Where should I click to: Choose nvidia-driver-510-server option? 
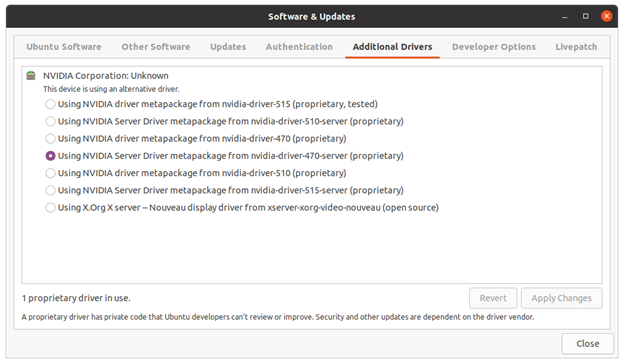point(50,121)
